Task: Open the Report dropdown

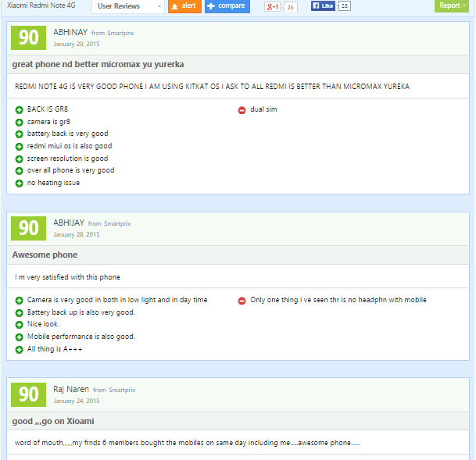Action: [452, 5]
